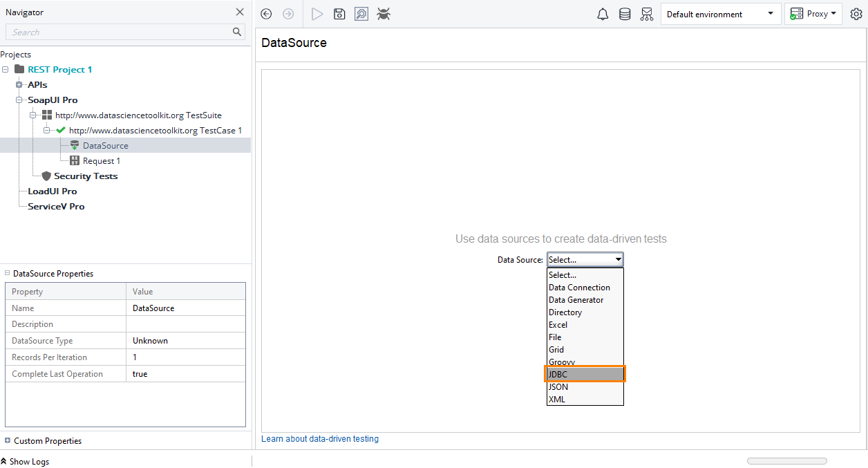The image size is (868, 468).
Task: Collapse the TestCase 1 node
Action: tap(47, 131)
